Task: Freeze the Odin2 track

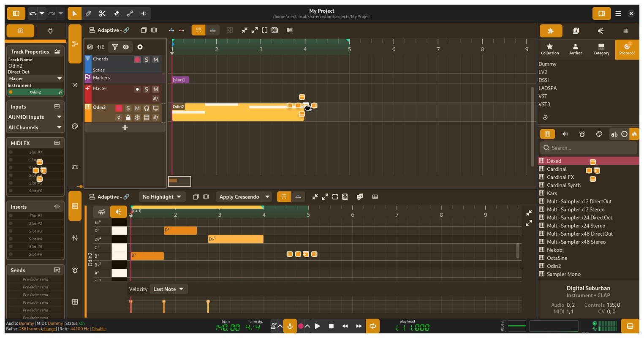Action: click(137, 117)
